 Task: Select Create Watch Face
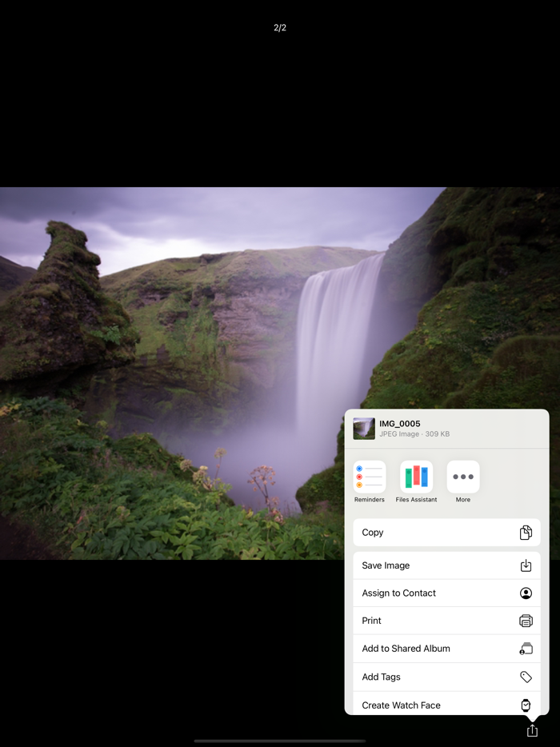[446, 705]
